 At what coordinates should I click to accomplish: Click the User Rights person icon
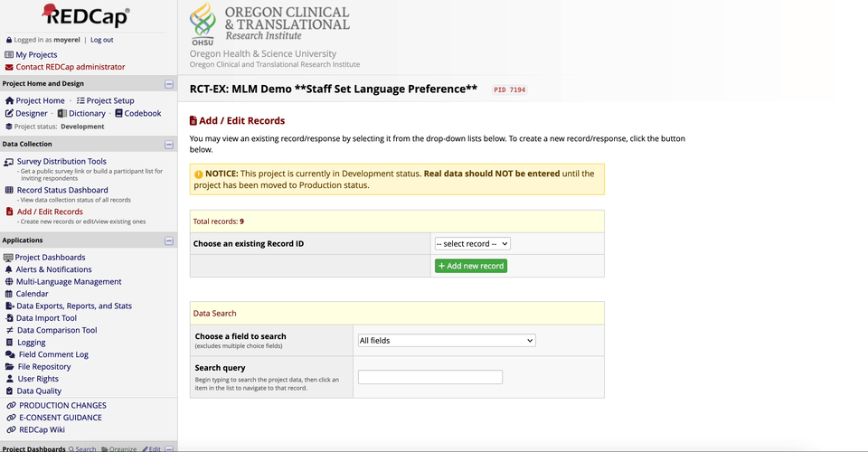tap(9, 379)
